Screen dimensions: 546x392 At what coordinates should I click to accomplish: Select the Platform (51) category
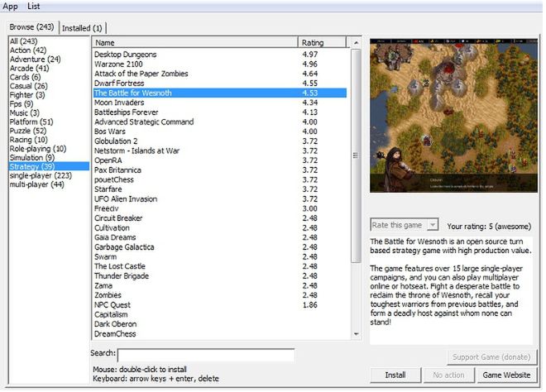coord(31,122)
